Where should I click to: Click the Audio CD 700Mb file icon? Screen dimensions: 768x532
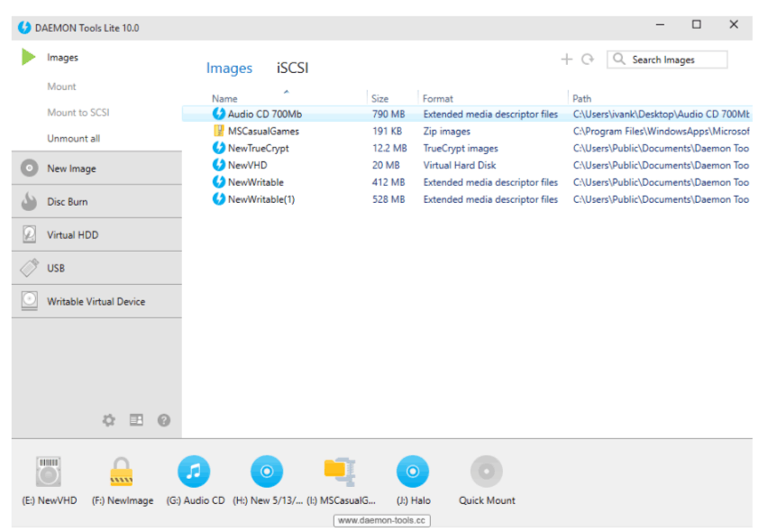(219, 114)
